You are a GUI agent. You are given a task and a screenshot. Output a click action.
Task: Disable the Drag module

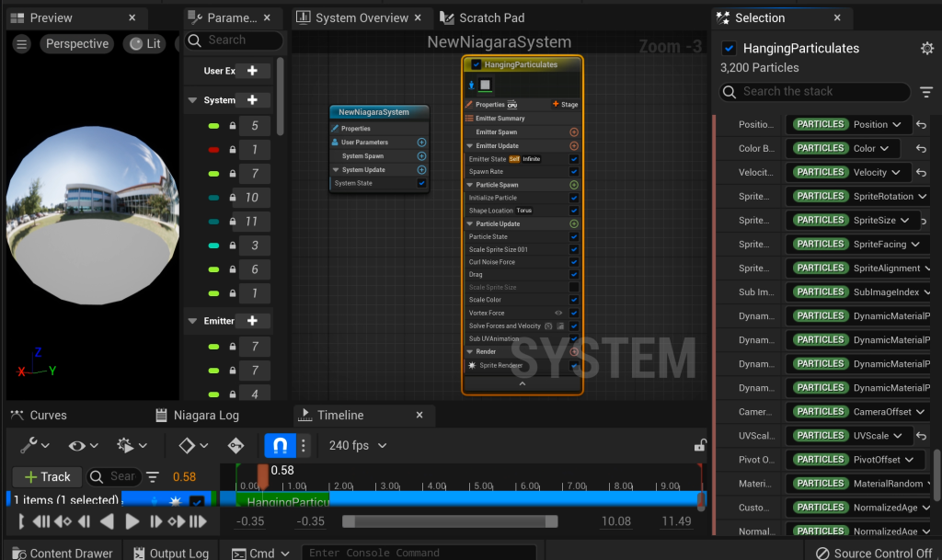coord(574,274)
